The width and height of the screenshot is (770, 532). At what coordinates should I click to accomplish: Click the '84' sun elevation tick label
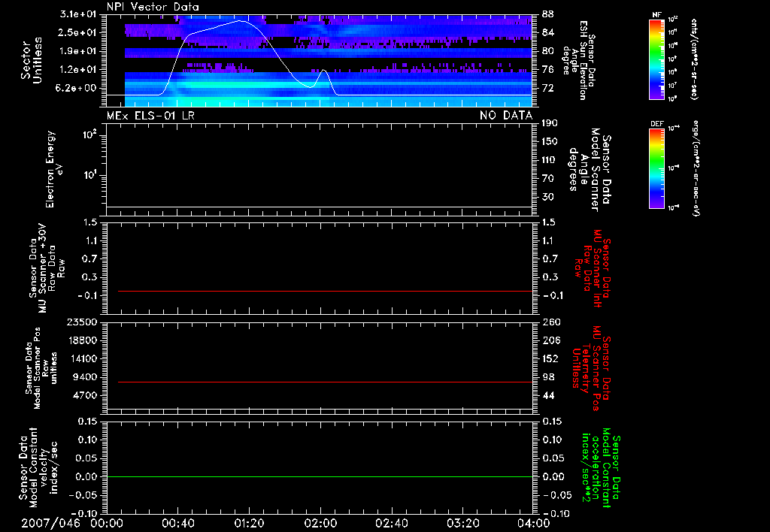[548, 32]
